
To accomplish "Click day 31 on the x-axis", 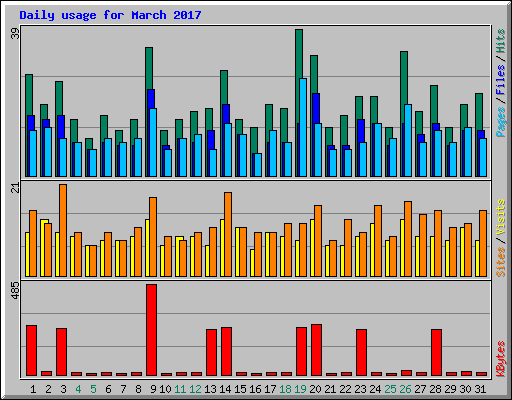I will point(480,389).
